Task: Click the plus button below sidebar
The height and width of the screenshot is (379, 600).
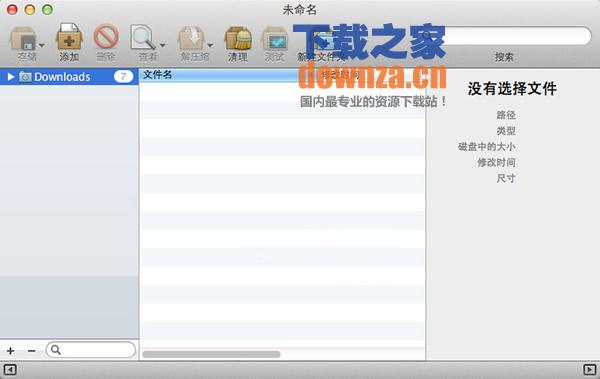Action: pyautogui.click(x=11, y=350)
